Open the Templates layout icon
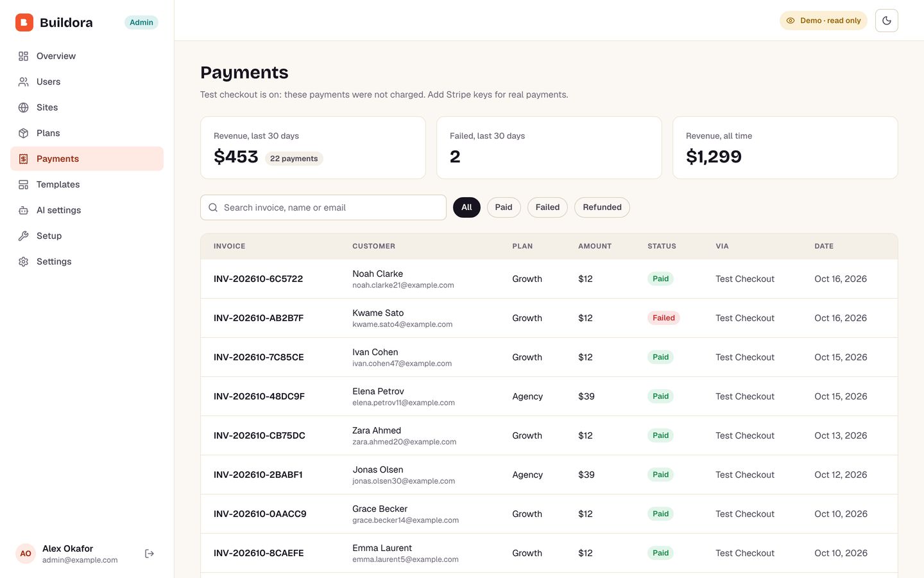 [x=24, y=184]
